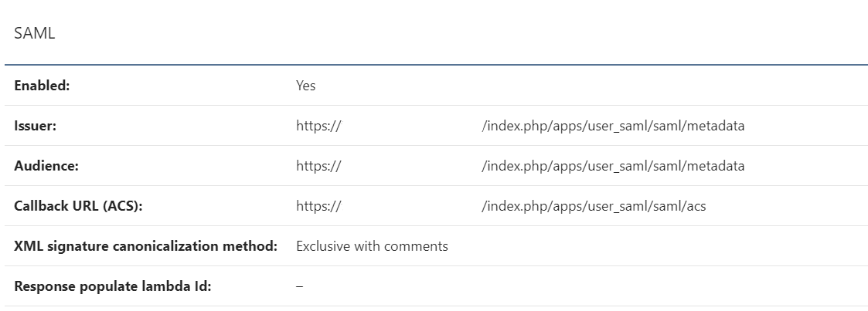Select the 'Exclusive with comments' value

[372, 246]
